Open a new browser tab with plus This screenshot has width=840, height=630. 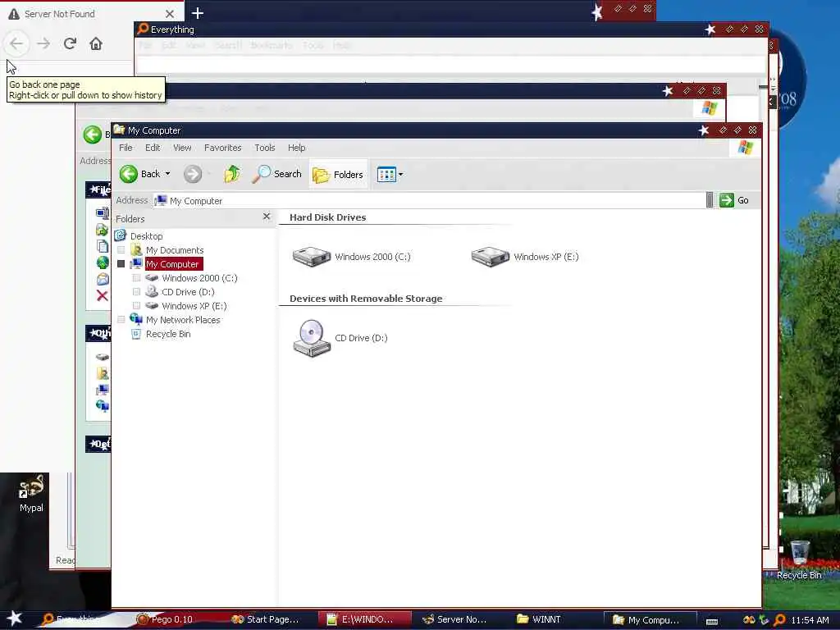point(198,13)
